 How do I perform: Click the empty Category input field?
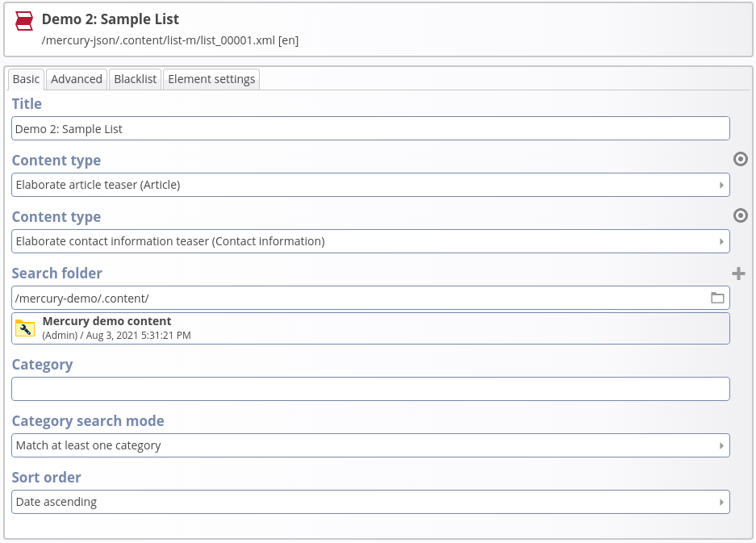click(x=370, y=388)
